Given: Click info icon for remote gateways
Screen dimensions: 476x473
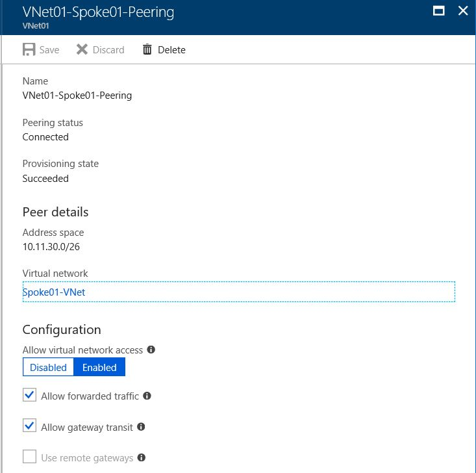Looking at the screenshot, I should pos(141,457).
